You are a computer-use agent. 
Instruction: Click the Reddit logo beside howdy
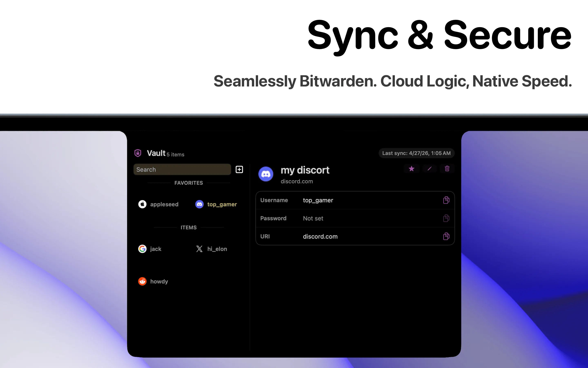142,281
